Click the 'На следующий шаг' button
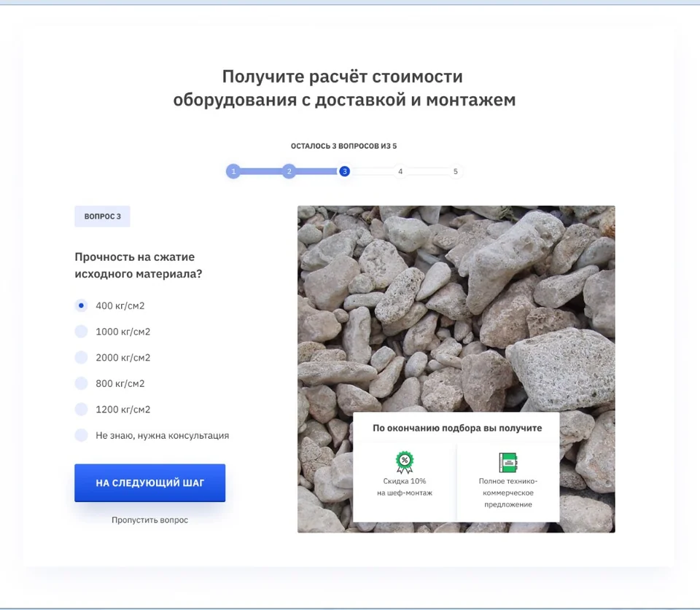 [x=150, y=482]
